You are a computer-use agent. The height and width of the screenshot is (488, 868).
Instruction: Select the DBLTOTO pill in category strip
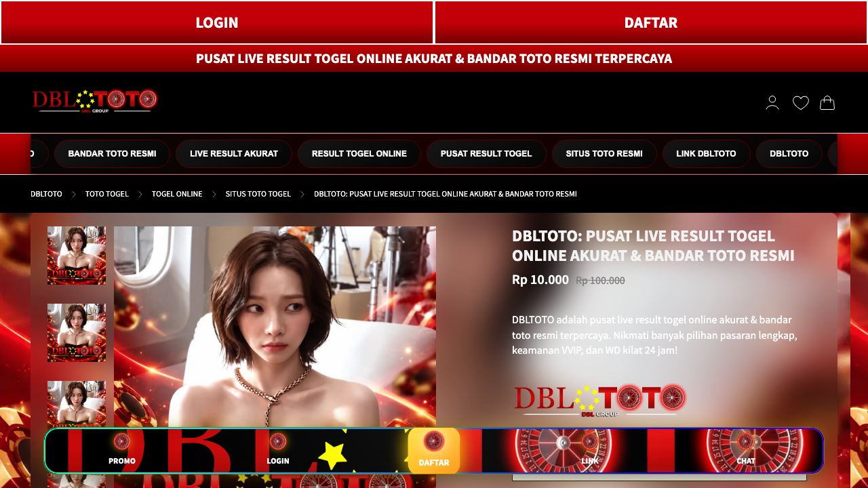pos(789,154)
